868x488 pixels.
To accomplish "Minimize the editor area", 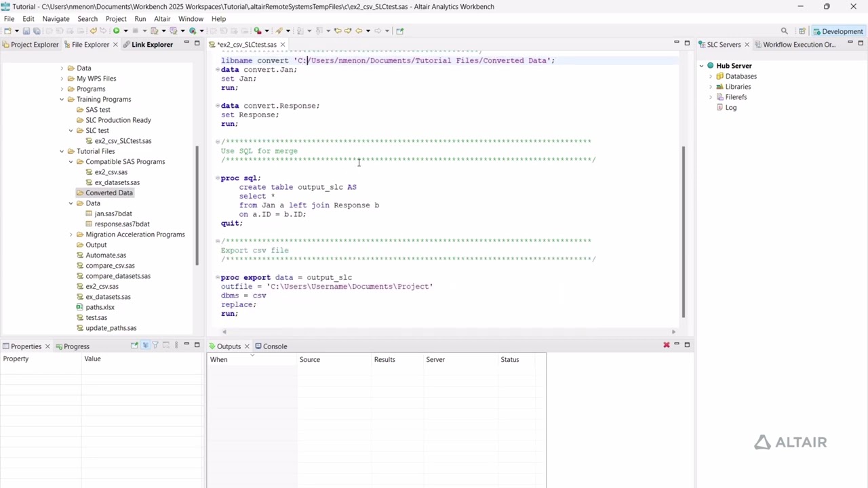I will [676, 43].
